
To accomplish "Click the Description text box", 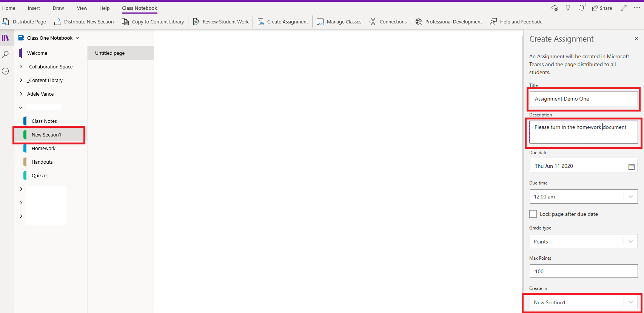I will coord(584,132).
